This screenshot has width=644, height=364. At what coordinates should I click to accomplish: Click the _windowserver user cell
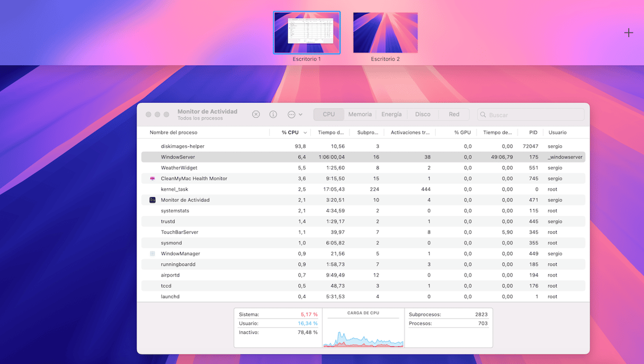[565, 157]
